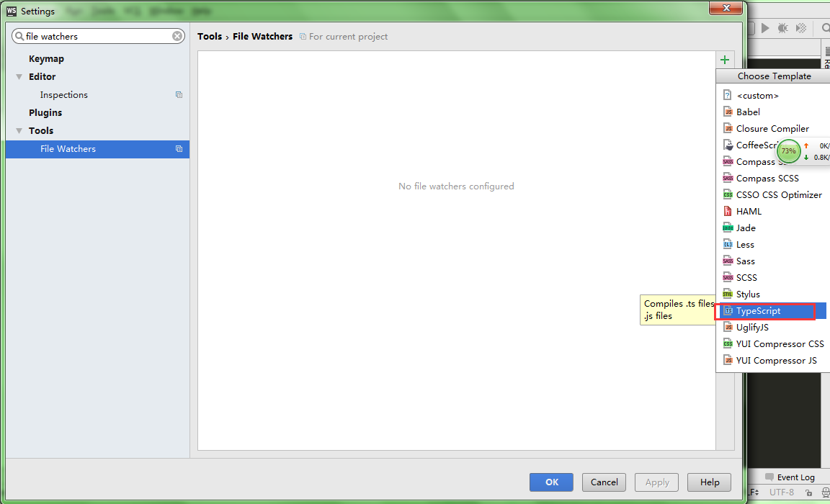
Task: Choose the TypeScript template
Action: tap(771, 311)
